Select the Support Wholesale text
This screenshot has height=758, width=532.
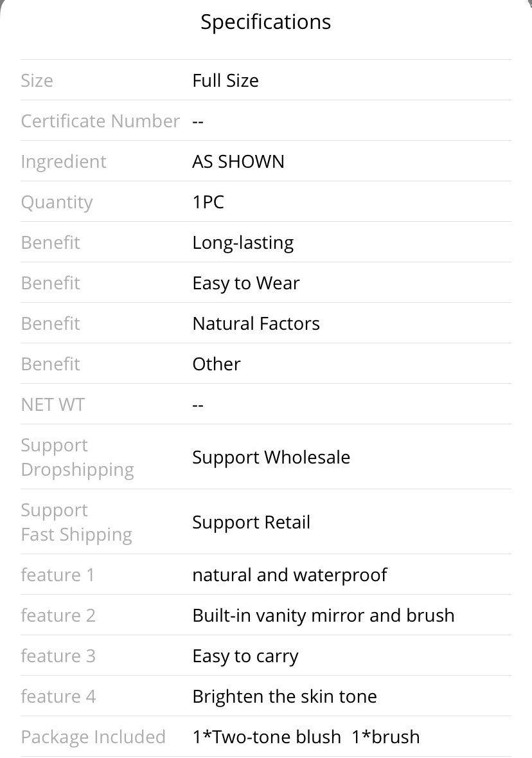[x=271, y=457]
